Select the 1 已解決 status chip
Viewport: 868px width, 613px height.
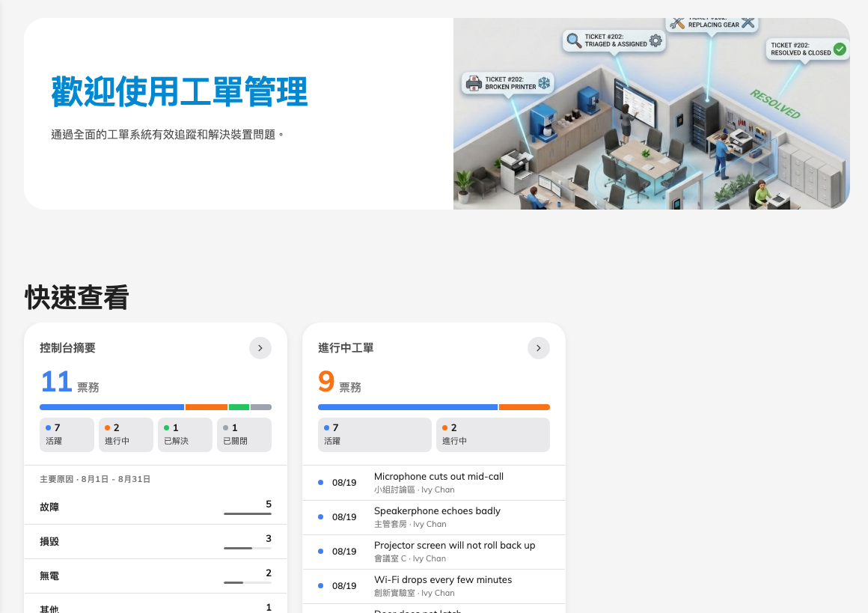[185, 435]
